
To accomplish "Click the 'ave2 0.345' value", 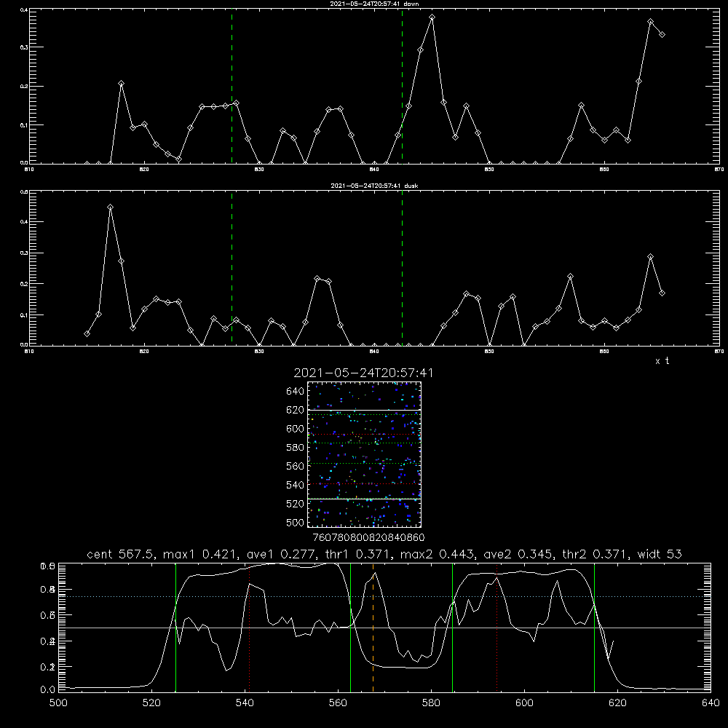I will (x=519, y=554).
